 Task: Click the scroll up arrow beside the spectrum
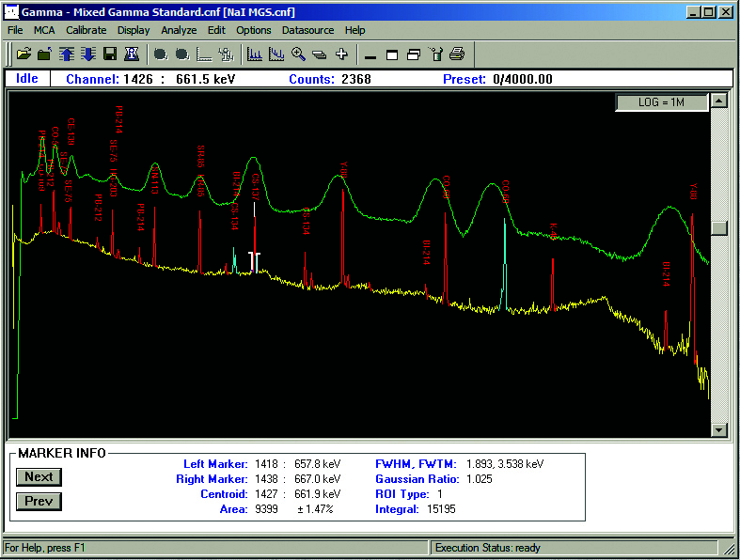(718, 101)
